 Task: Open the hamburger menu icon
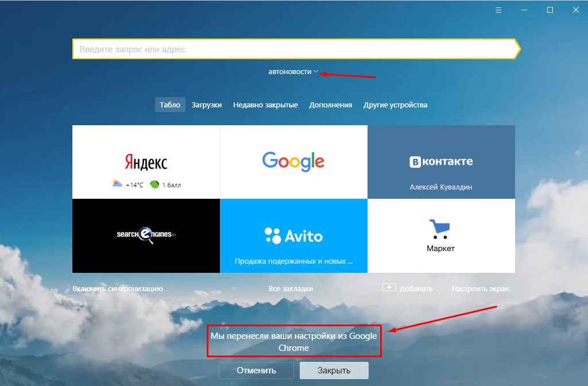(x=499, y=10)
